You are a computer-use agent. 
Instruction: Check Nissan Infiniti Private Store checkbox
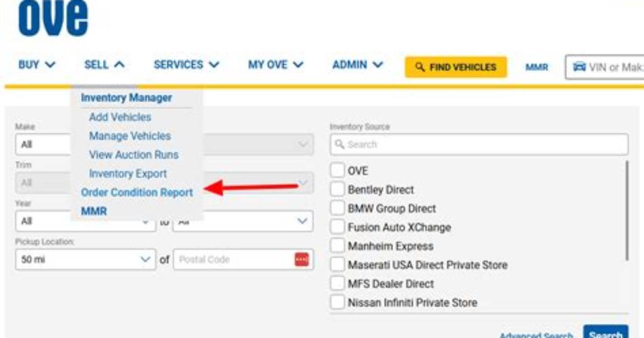click(x=337, y=302)
